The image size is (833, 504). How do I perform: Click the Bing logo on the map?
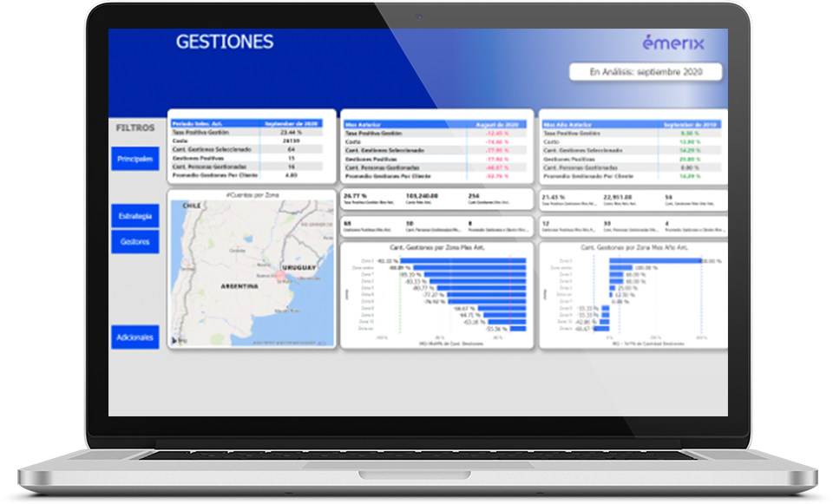click(177, 341)
